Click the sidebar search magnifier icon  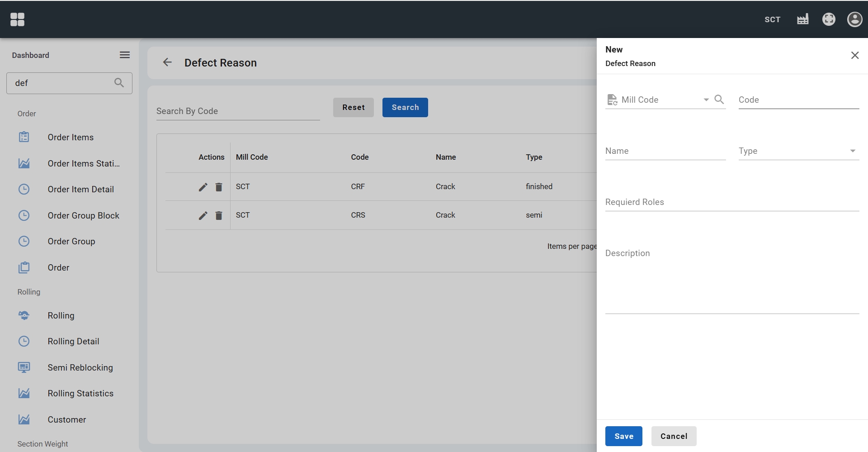119,83
